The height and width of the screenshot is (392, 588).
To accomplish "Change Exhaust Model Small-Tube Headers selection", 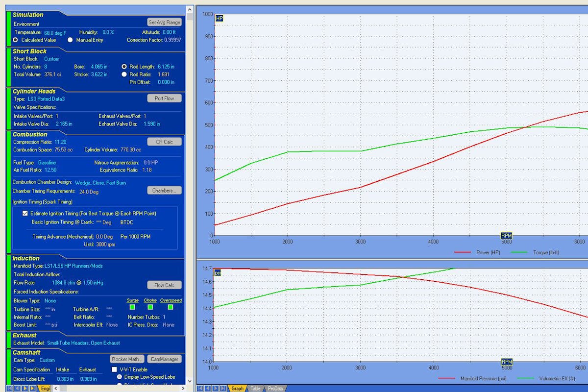I will tap(83, 343).
